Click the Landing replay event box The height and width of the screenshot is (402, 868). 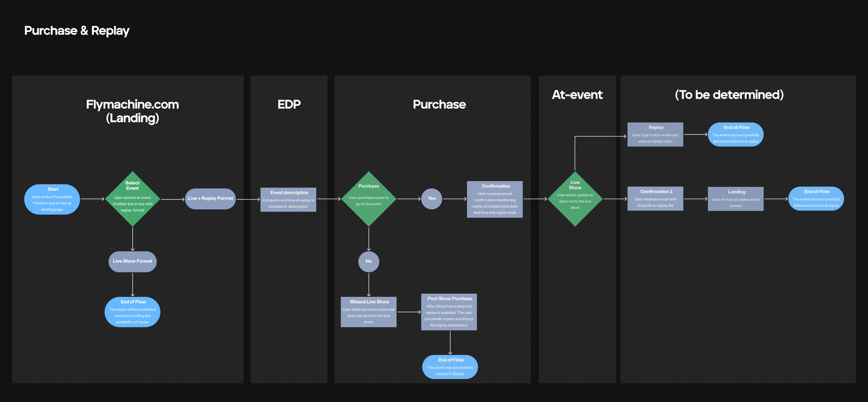(x=735, y=199)
